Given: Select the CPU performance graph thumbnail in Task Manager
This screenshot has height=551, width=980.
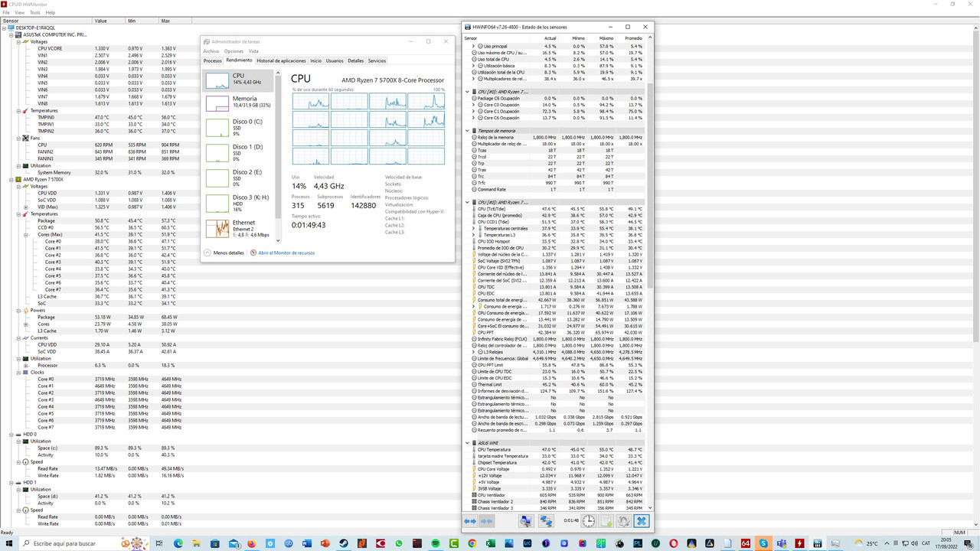Looking at the screenshot, I should pos(217,80).
